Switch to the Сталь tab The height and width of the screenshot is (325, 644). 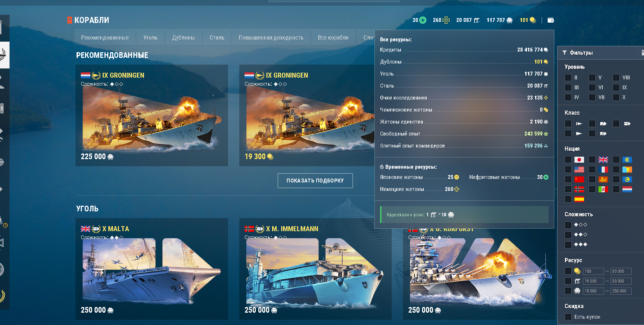point(217,37)
